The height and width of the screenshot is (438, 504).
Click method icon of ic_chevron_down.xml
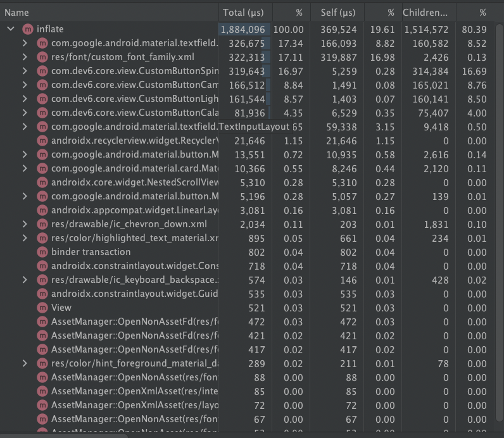[x=42, y=224]
